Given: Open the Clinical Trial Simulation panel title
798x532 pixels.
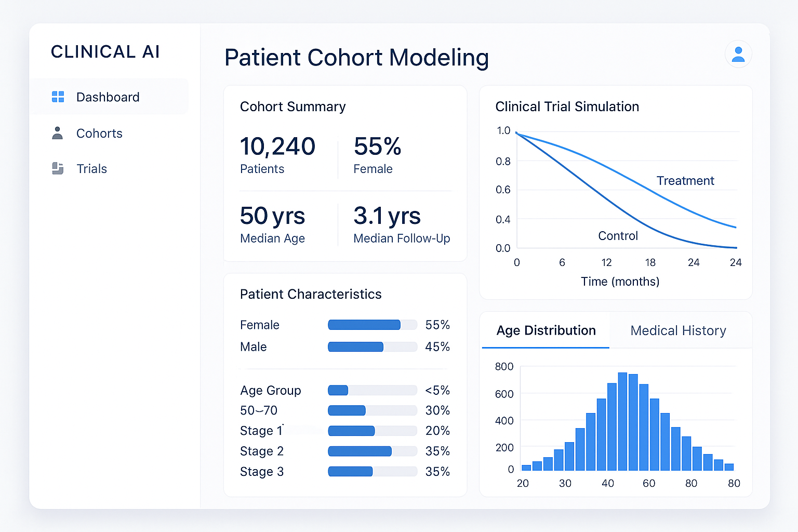Looking at the screenshot, I should coord(567,107).
